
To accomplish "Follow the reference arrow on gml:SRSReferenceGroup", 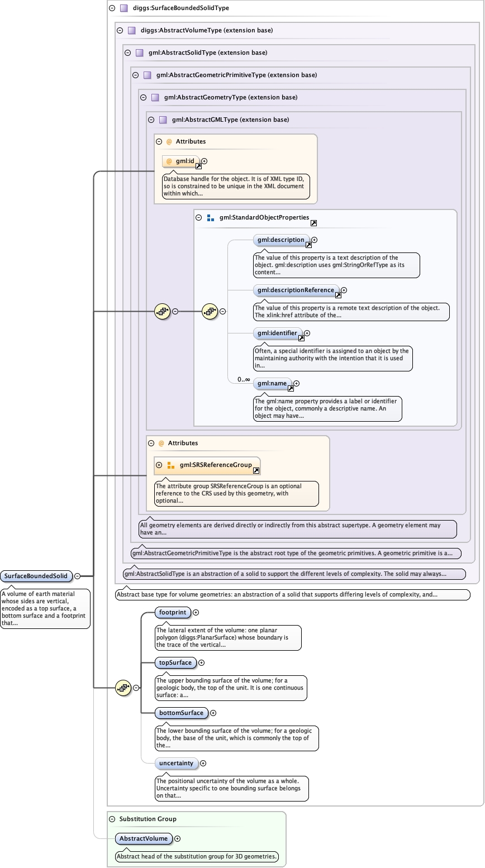I will [256, 470].
